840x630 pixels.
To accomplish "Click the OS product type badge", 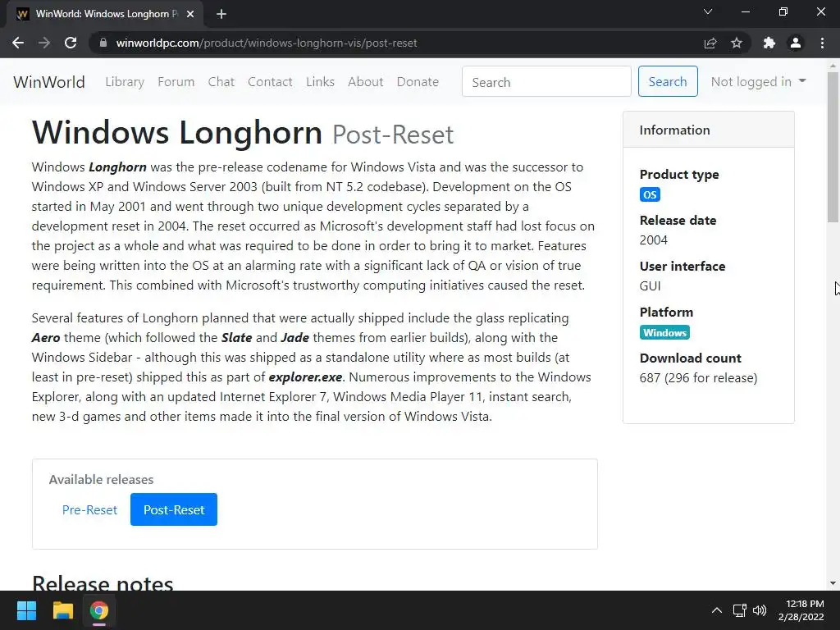I will [x=650, y=194].
